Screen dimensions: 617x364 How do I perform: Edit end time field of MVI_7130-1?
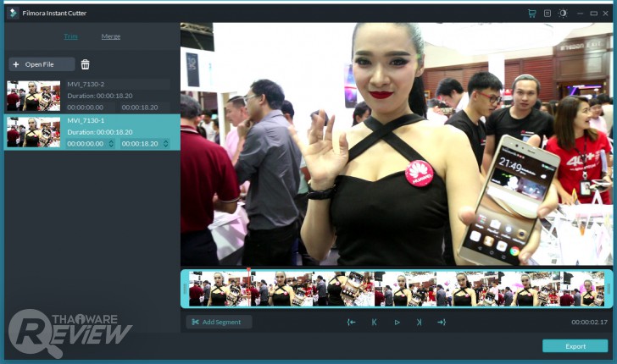(x=141, y=144)
